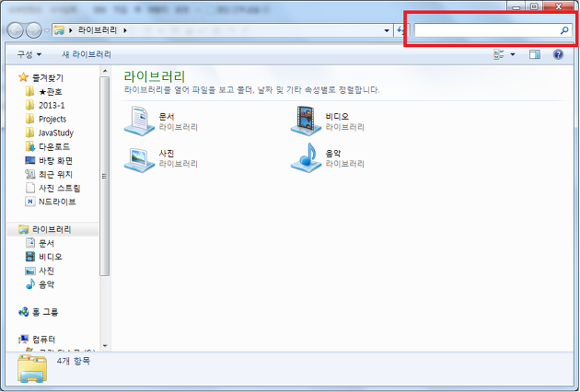Select 문서 under 라이브러리 in sidebar
Screen dimensions: 580x392
pyautogui.click(x=47, y=243)
